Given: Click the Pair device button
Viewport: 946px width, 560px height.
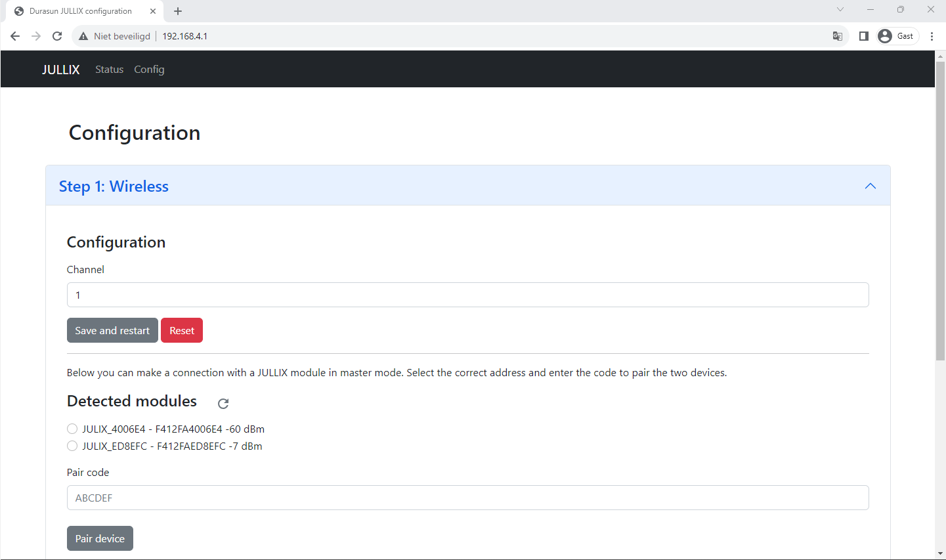Looking at the screenshot, I should click(100, 538).
